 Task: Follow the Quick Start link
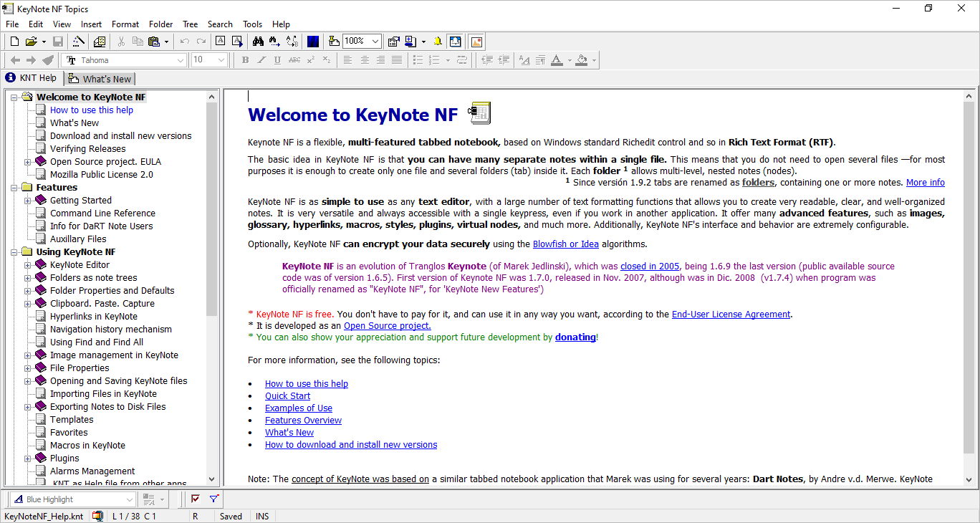(x=287, y=396)
